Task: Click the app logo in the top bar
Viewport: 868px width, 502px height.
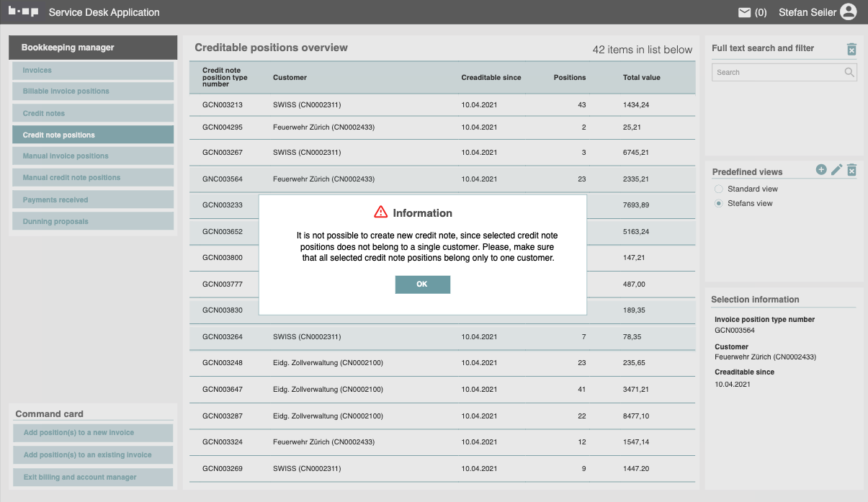Action: (23, 12)
